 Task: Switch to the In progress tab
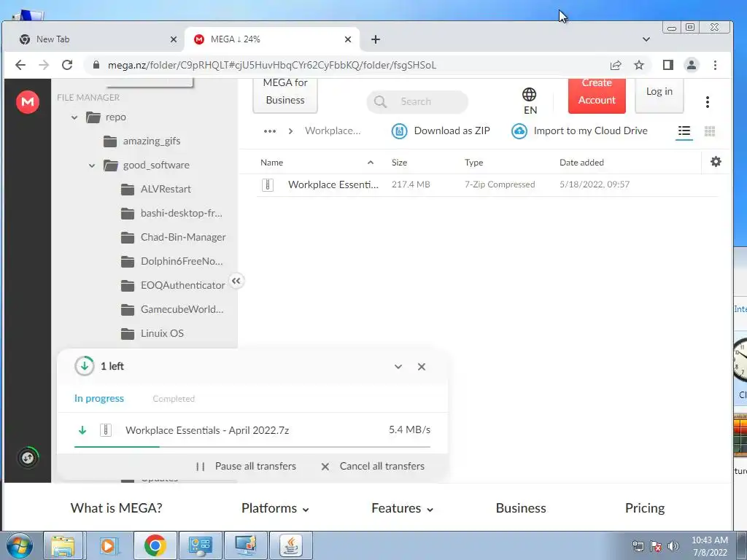tap(99, 399)
